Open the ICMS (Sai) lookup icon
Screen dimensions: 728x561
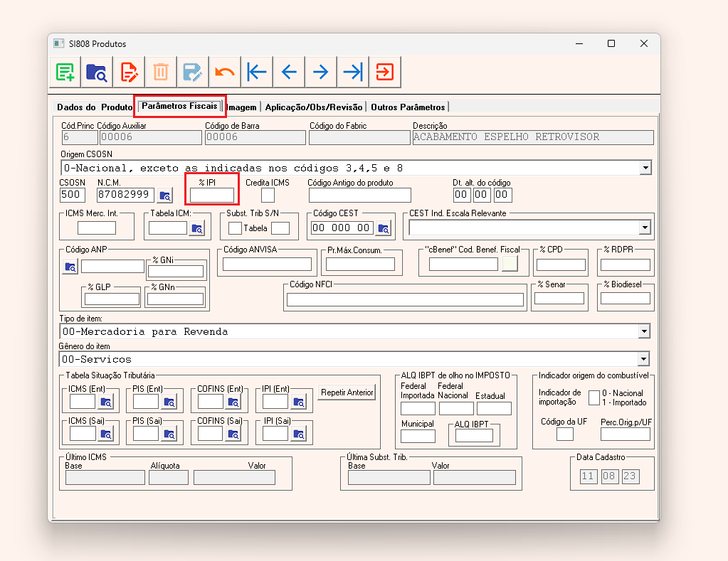(x=106, y=434)
